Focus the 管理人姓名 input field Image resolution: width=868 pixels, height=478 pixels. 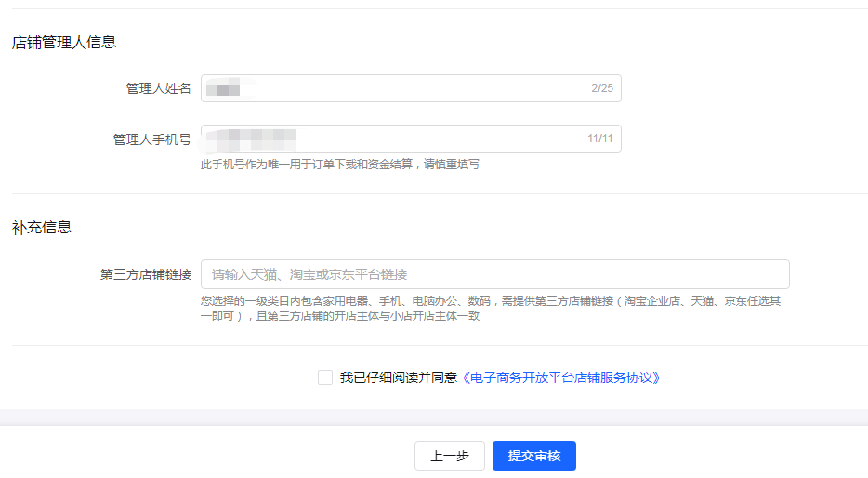(x=409, y=88)
